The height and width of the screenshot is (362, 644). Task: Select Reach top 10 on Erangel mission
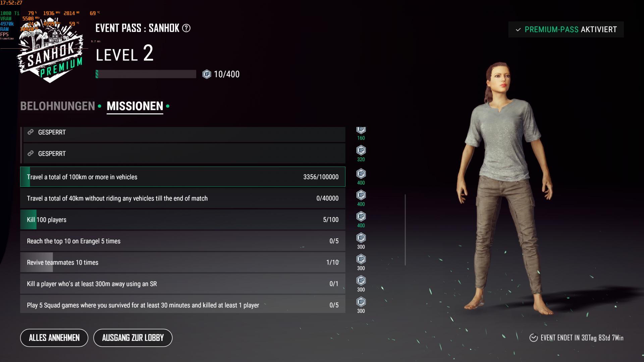pyautogui.click(x=183, y=241)
